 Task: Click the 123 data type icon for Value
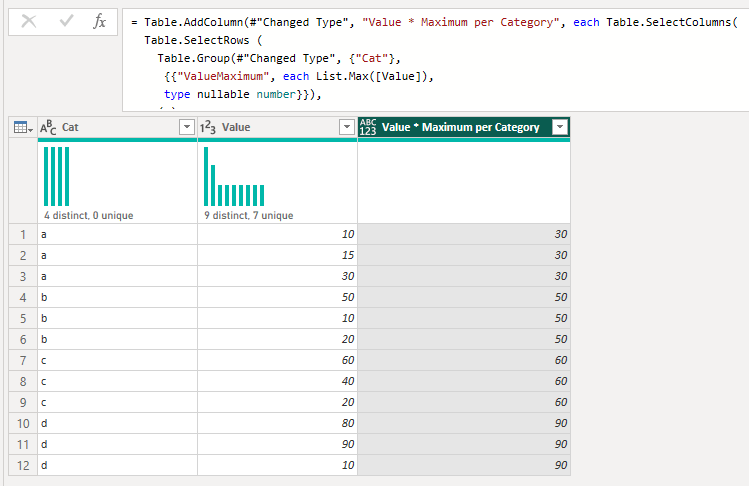(x=209, y=127)
